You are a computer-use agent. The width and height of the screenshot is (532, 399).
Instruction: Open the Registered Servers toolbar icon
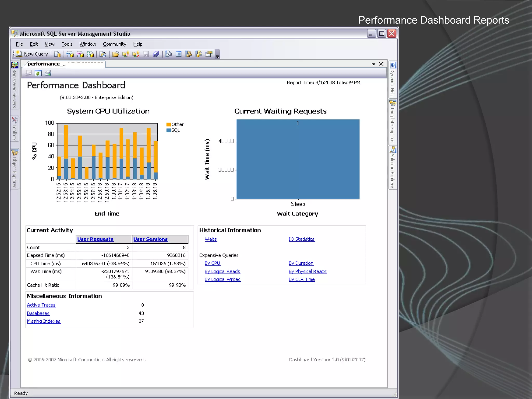[169, 54]
